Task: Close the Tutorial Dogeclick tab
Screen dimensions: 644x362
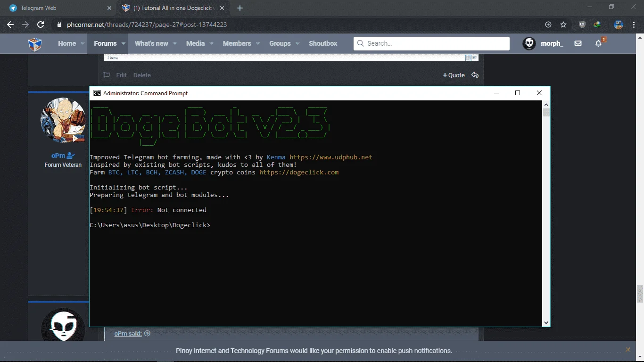Action: [222, 8]
